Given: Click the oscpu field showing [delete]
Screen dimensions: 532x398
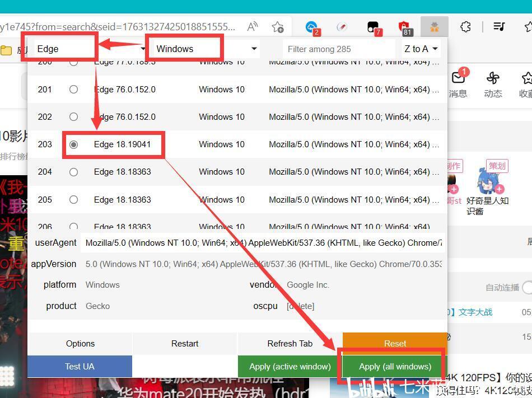Looking at the screenshot, I should [x=363, y=306].
